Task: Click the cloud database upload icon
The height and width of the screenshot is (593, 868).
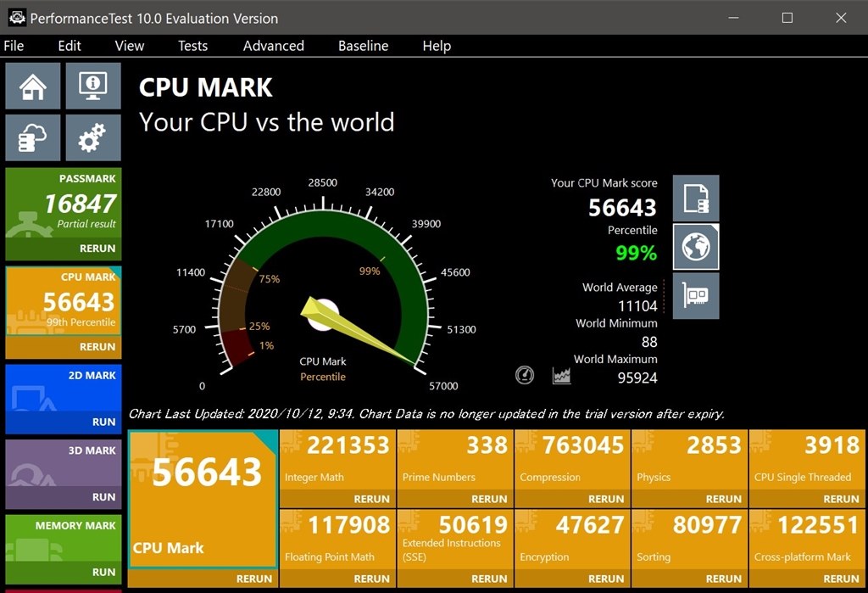Action: [x=32, y=137]
